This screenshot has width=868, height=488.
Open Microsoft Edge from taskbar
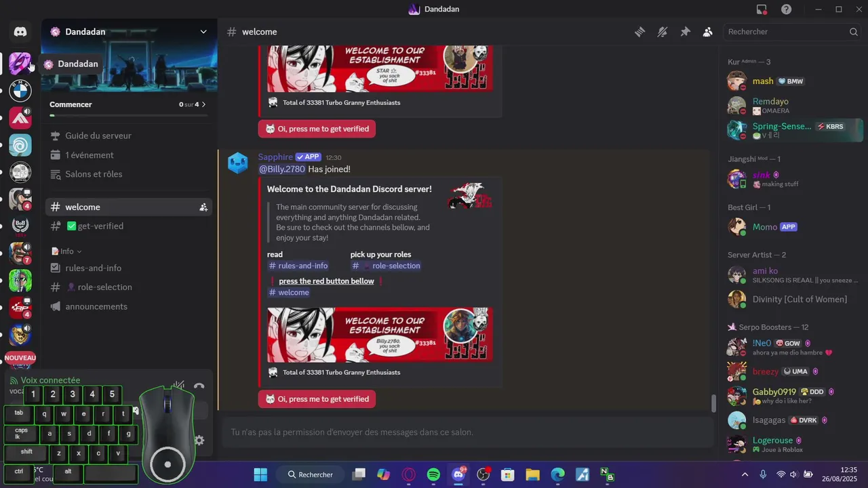point(557,474)
